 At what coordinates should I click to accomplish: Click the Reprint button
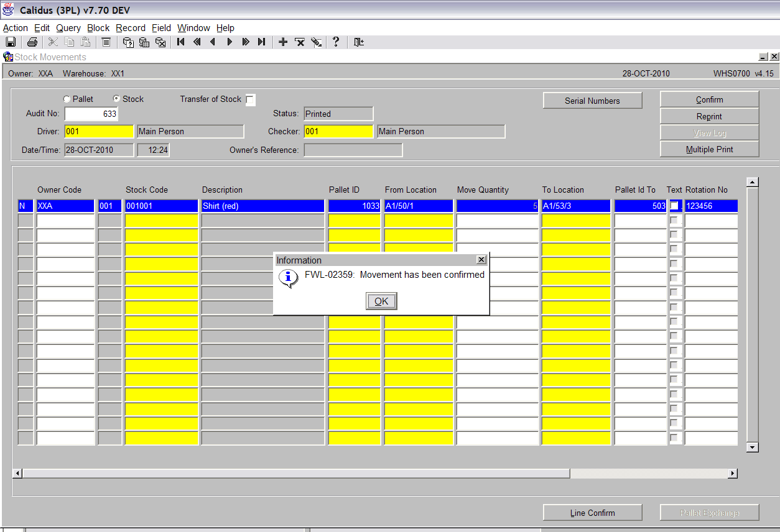tap(709, 116)
